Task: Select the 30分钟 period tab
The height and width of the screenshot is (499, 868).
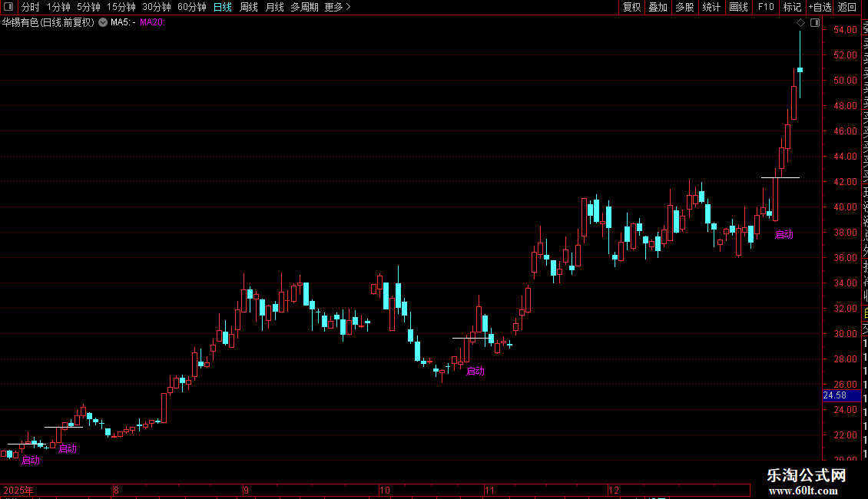Action: pos(157,7)
